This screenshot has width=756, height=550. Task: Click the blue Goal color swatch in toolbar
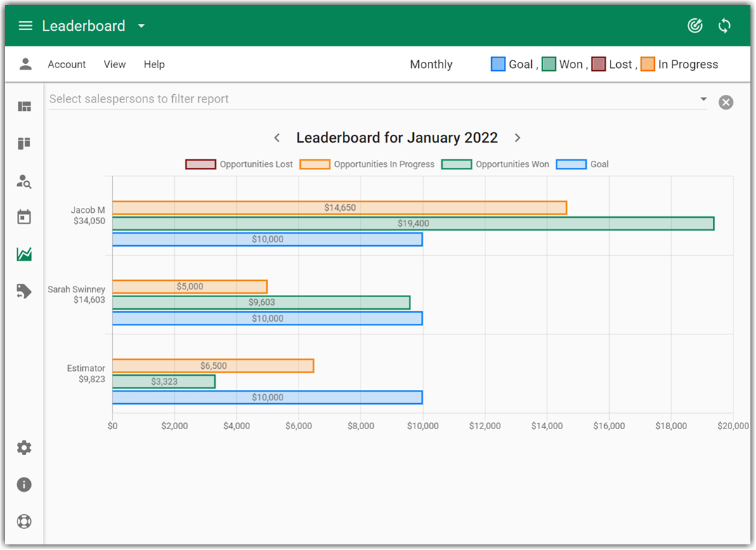[x=498, y=64]
